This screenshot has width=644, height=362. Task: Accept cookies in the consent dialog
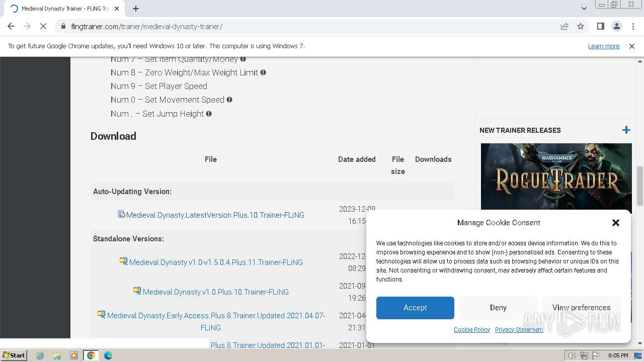[x=415, y=308]
